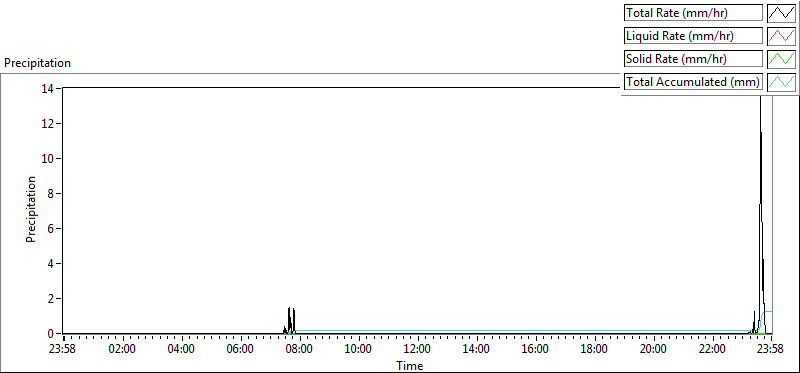800x373 pixels.
Task: Click the 10:00 time axis label
Action: click(359, 350)
